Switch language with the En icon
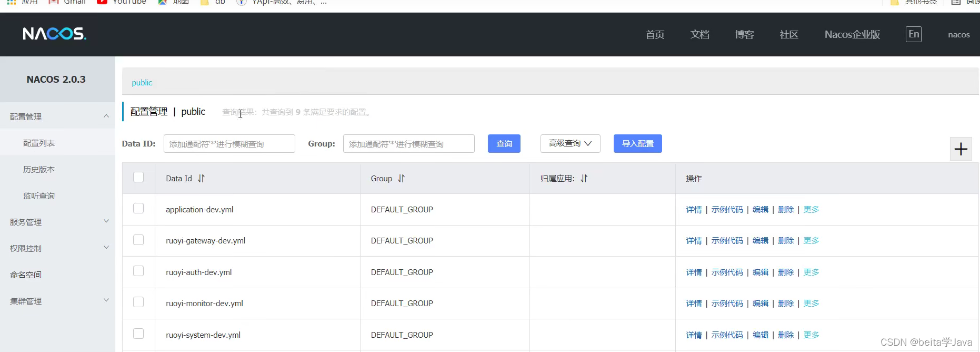Viewport: 980px width, 352px height. pyautogui.click(x=914, y=34)
